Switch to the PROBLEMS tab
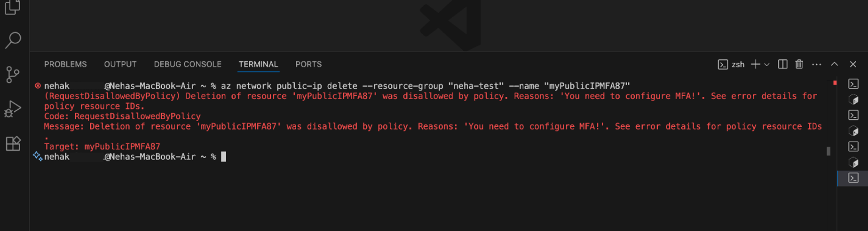868x231 pixels. 65,64
